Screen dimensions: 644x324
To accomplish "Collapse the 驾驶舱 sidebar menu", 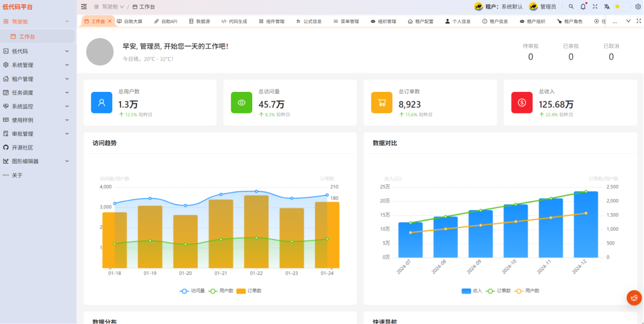I will pos(38,21).
